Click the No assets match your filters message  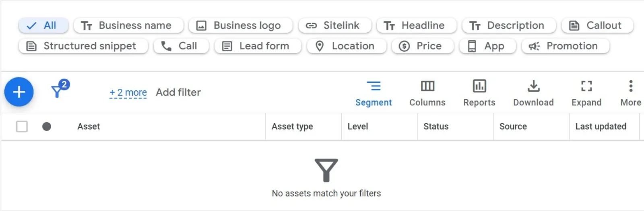click(326, 193)
